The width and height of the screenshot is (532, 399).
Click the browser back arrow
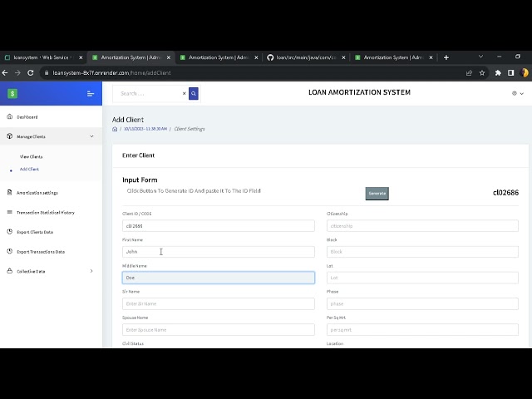[x=5, y=73]
